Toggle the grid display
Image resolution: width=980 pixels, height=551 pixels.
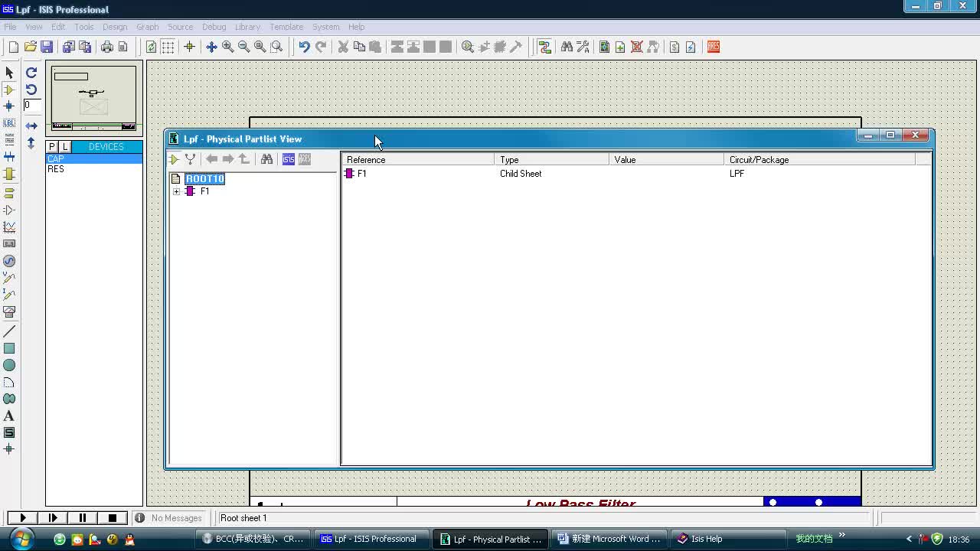click(x=168, y=47)
